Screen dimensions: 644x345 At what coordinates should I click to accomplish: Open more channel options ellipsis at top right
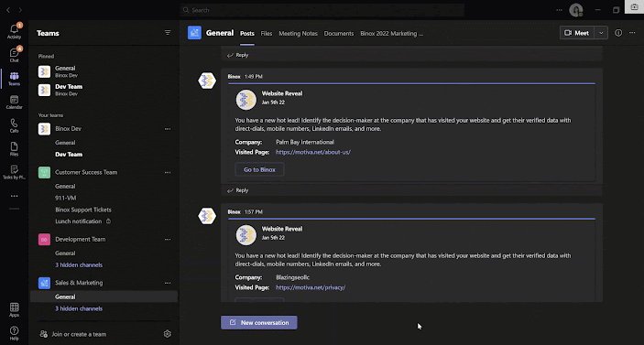click(632, 33)
